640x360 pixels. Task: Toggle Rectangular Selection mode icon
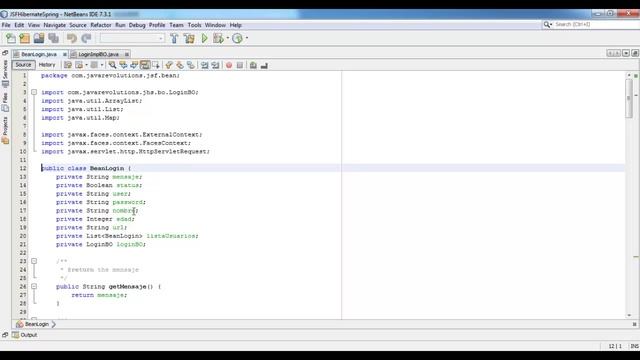156,65
